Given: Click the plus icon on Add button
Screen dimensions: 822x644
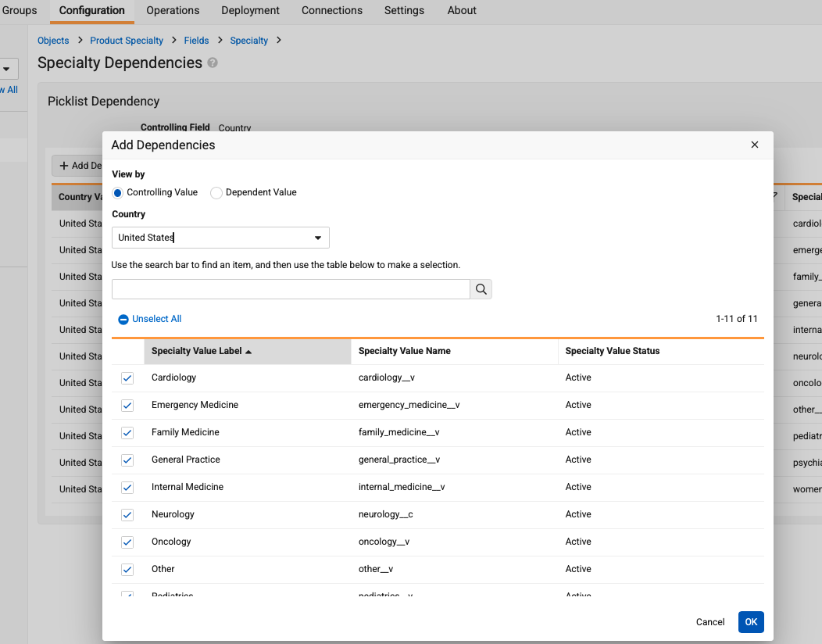Looking at the screenshot, I should point(64,166).
